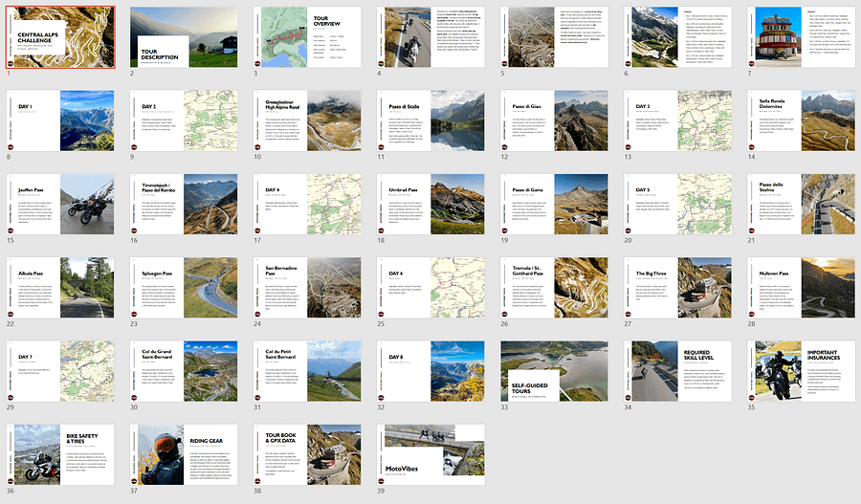The height and width of the screenshot is (504, 861).
Task: Open slide 3 Tour Overview thumbnail
Action: [x=307, y=37]
